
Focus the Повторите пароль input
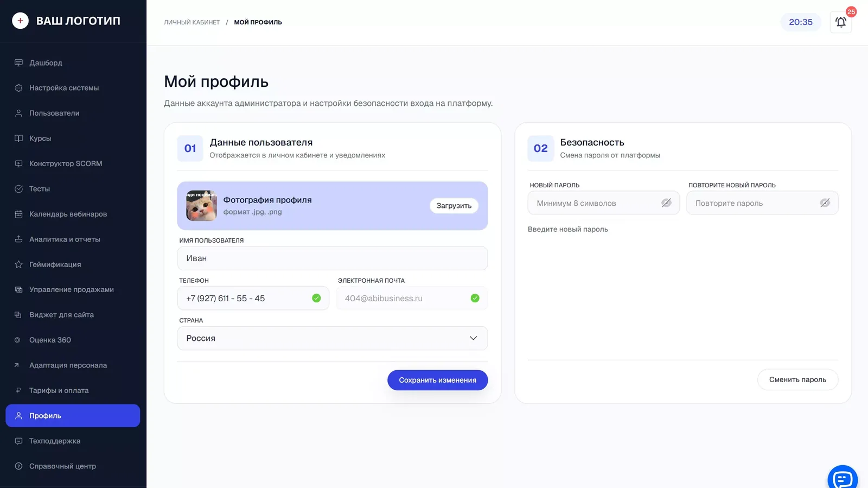(x=762, y=203)
